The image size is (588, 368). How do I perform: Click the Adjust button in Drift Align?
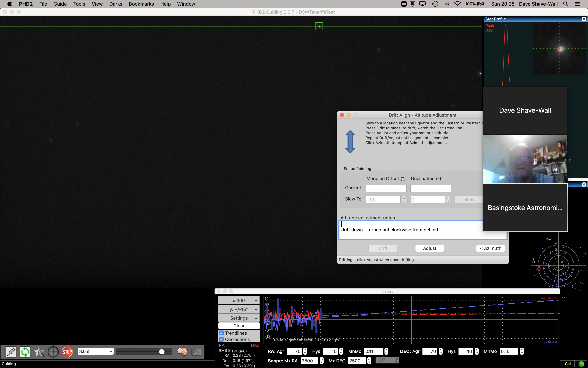tap(430, 248)
